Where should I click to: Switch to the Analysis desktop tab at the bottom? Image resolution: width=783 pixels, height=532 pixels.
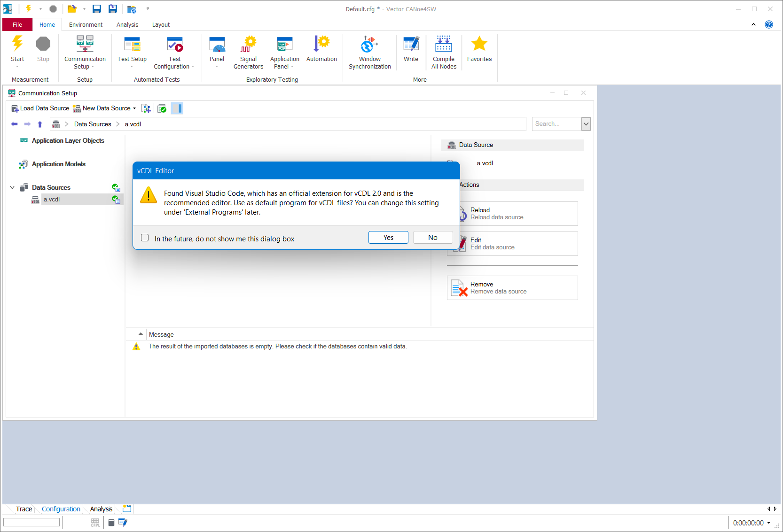coord(101,509)
